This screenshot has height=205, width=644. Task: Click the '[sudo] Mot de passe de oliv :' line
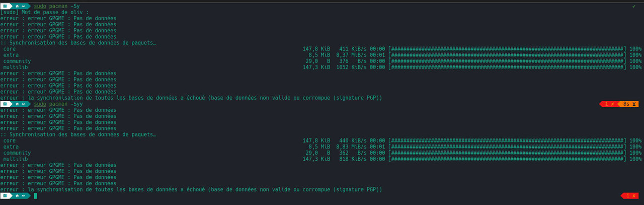(44, 12)
